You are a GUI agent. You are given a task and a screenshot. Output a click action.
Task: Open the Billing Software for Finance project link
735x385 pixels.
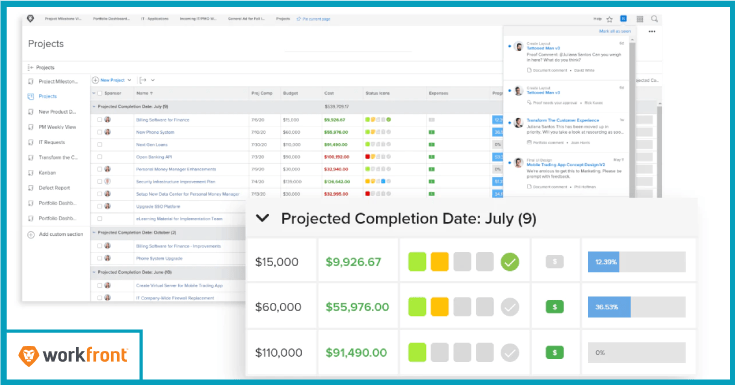163,120
